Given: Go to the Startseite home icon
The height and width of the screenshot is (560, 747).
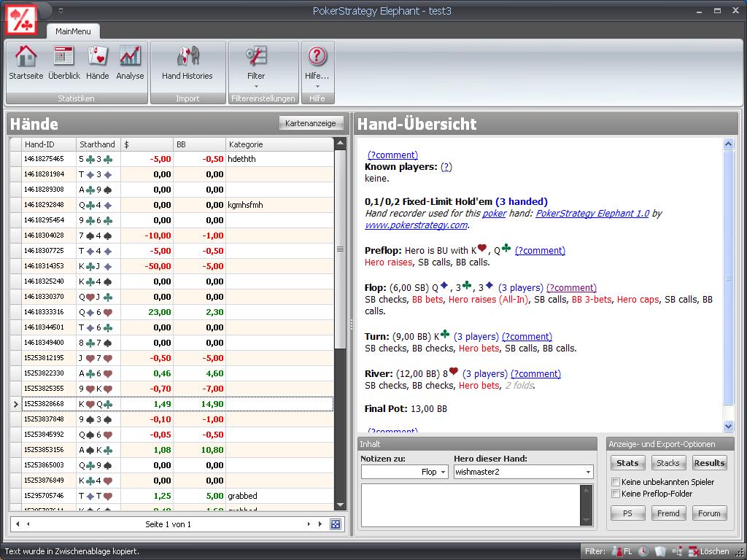Looking at the screenshot, I should click(26, 56).
